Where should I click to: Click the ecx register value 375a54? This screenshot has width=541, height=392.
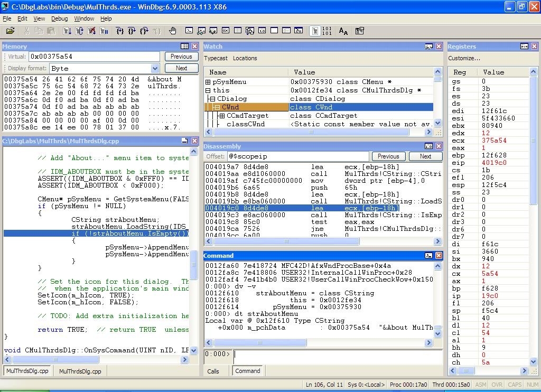click(x=495, y=141)
